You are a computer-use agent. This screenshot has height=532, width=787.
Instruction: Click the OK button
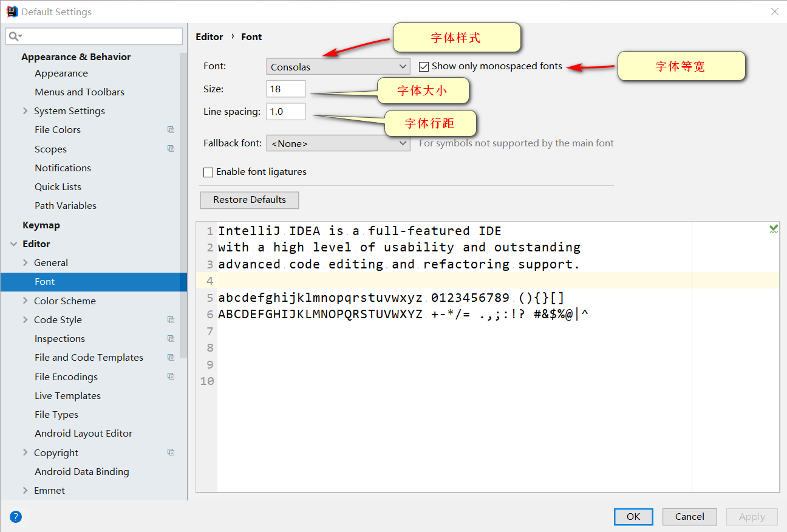[633, 517]
